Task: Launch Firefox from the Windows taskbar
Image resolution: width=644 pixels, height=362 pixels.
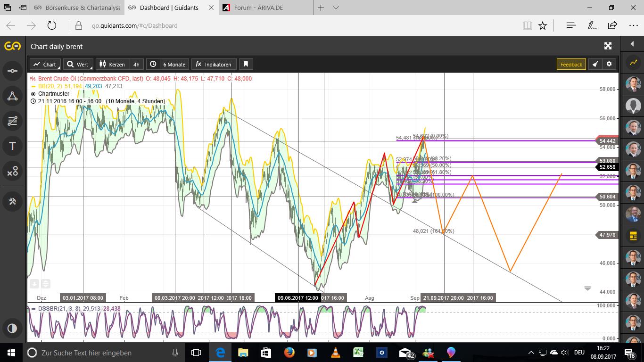Action: (289, 353)
